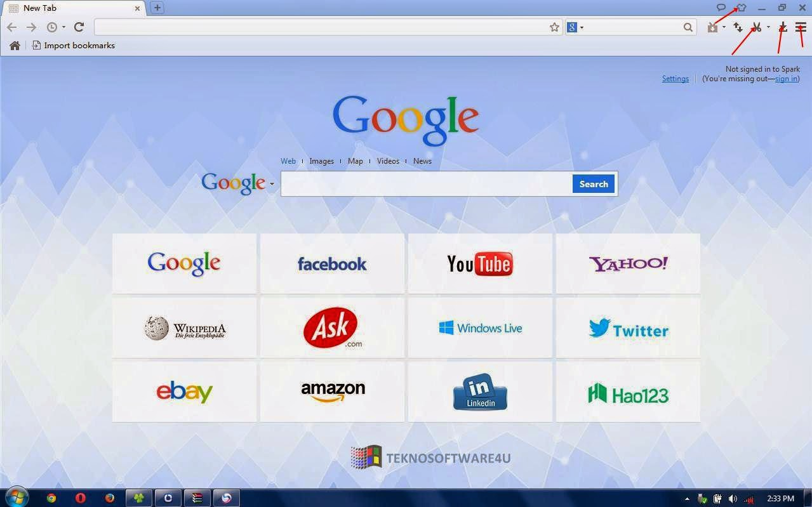812x507 pixels.
Task: Open the Hao123 speed dial tile
Action: [628, 392]
